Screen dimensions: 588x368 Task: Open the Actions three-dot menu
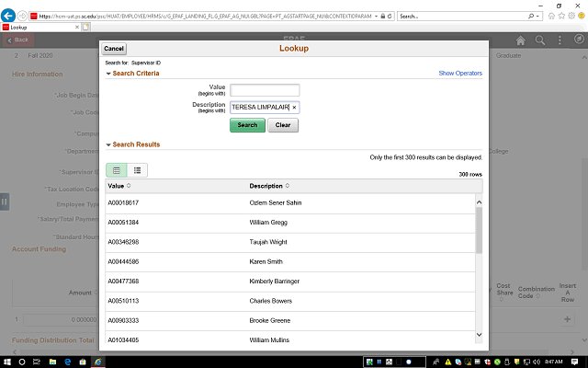coord(560,40)
